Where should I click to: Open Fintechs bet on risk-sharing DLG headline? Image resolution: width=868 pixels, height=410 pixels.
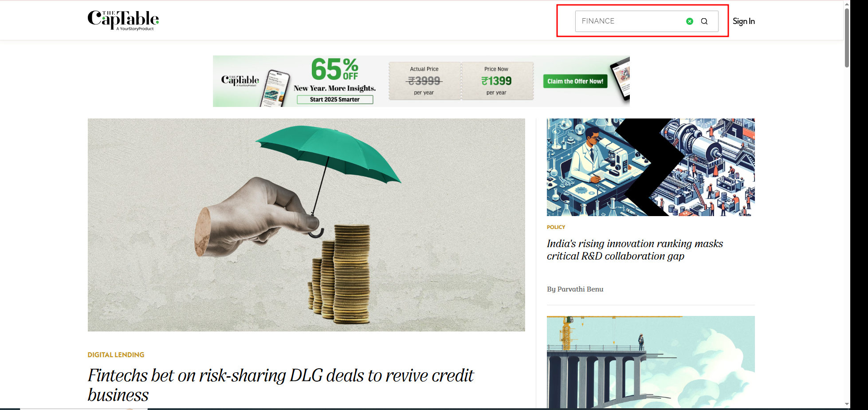280,385
